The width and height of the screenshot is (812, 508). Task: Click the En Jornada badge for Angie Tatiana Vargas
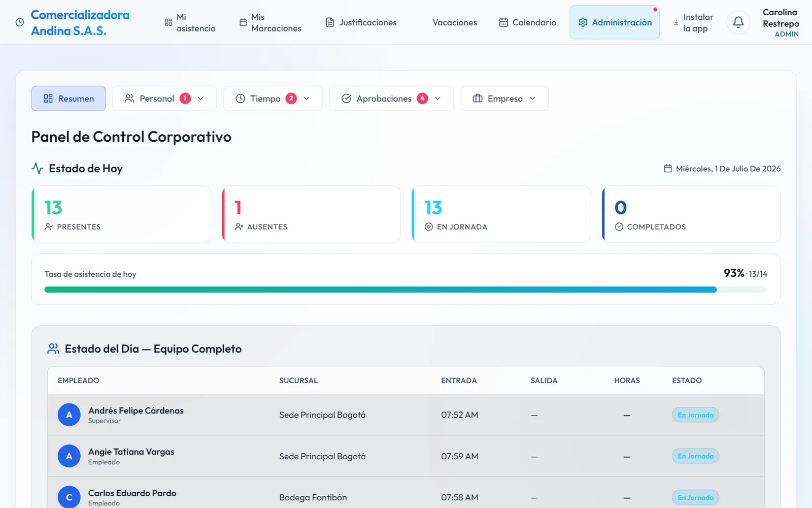(x=695, y=456)
